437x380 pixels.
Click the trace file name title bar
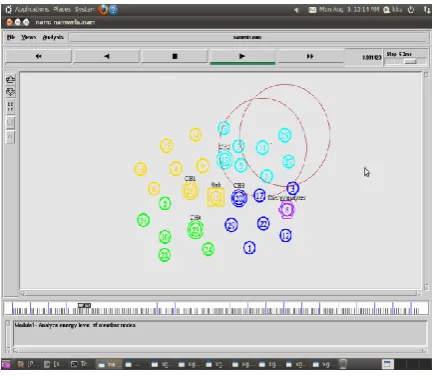point(249,37)
